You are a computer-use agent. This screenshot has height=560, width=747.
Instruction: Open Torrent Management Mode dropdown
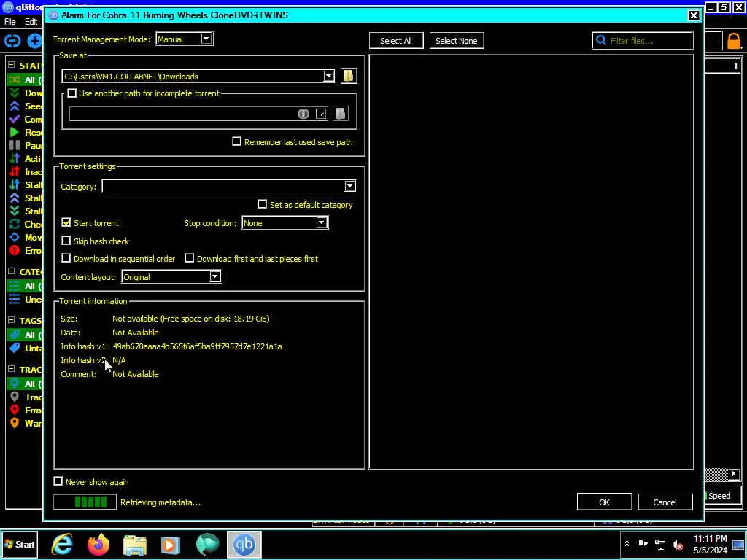(x=185, y=39)
